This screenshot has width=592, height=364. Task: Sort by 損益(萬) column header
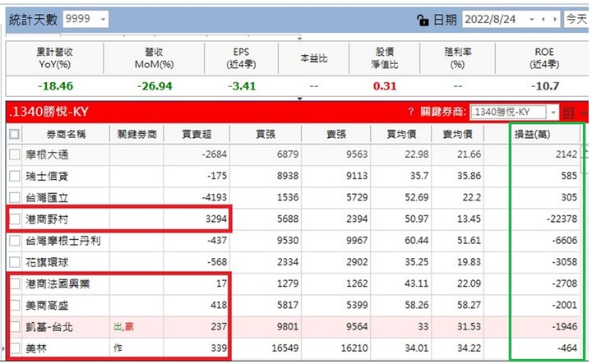click(532, 134)
